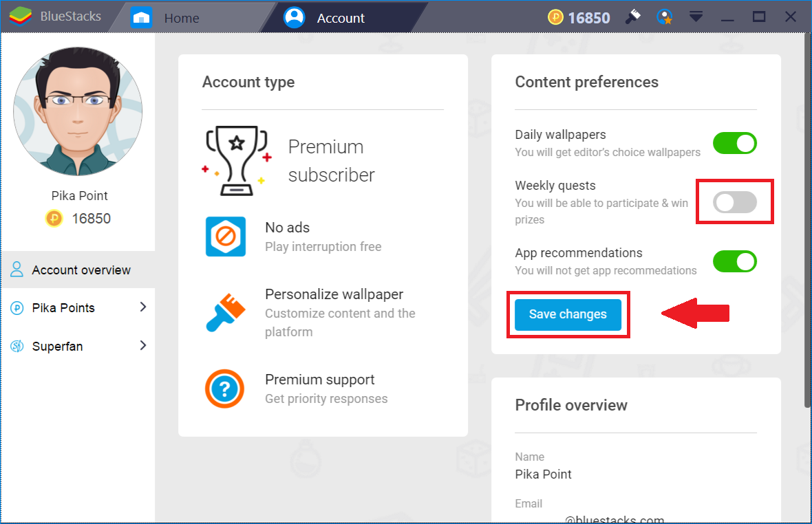Expand the Pika Points chevron
The width and height of the screenshot is (812, 524).
pos(143,307)
